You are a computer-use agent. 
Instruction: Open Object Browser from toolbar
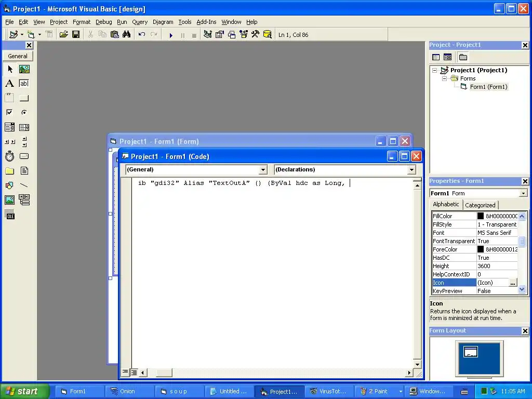pos(244,35)
